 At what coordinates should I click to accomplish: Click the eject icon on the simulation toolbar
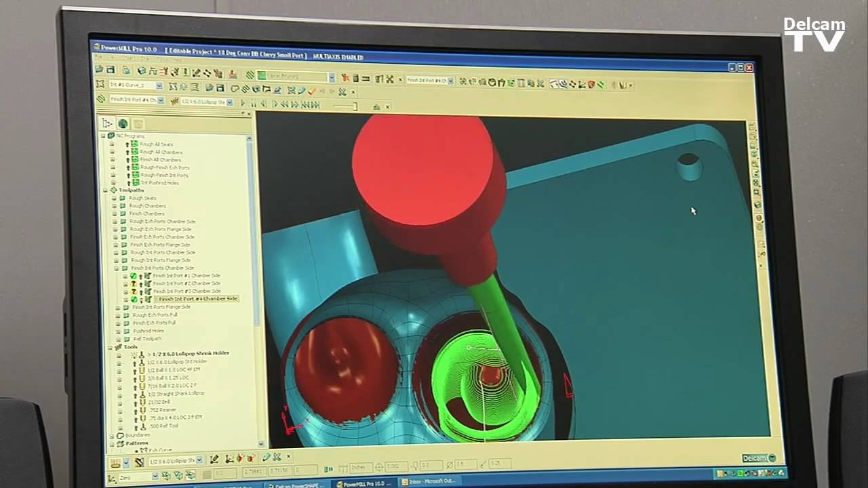click(376, 106)
